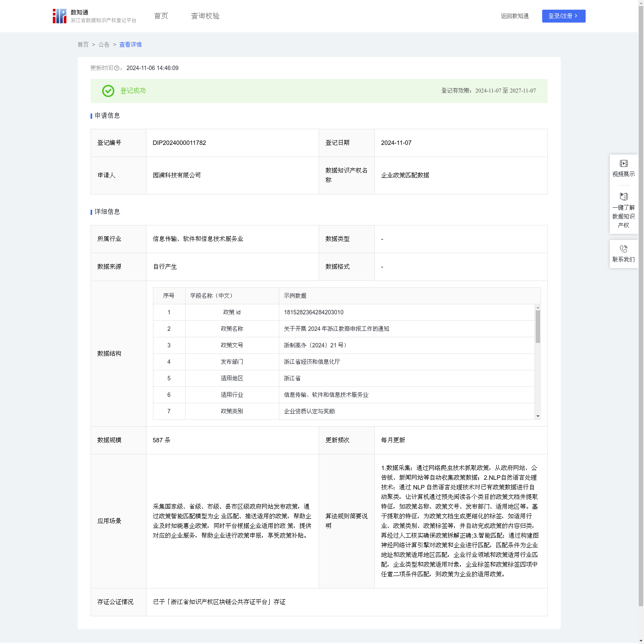Viewport: 644px width, 644px height.
Task: Click the 登录/注册 button
Action: [x=563, y=16]
